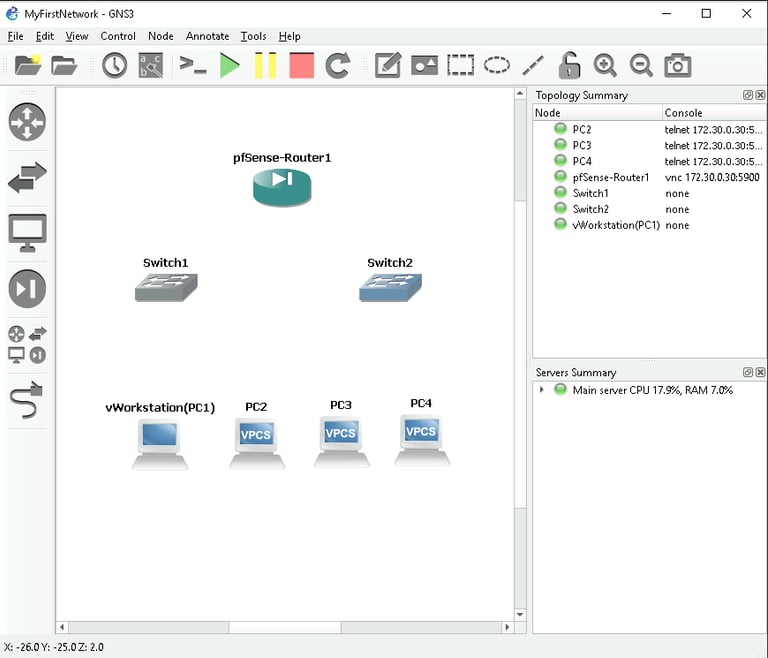The image size is (768, 658).
Task: Select the Draw a line tool
Action: pyautogui.click(x=533, y=65)
